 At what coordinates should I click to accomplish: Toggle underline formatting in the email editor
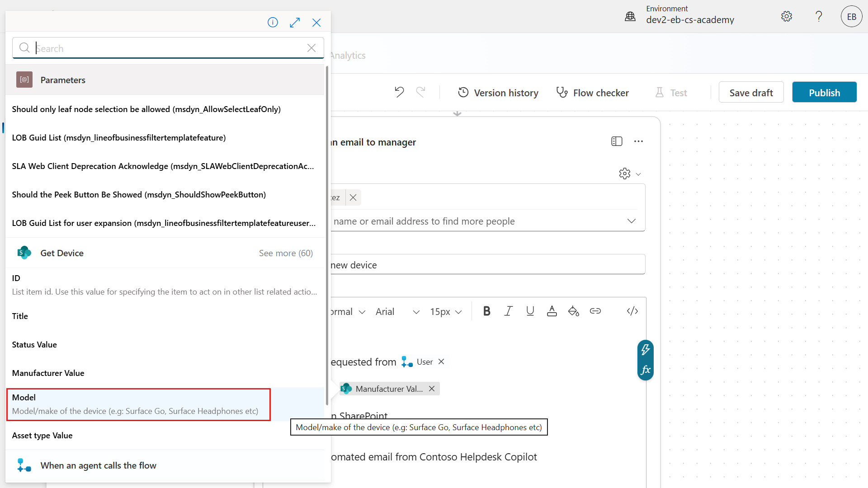point(530,311)
